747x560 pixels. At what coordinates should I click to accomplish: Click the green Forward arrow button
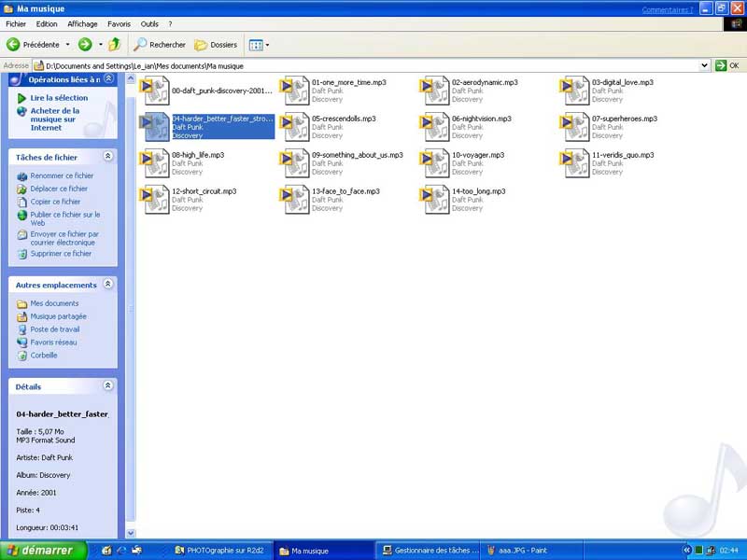(x=85, y=45)
